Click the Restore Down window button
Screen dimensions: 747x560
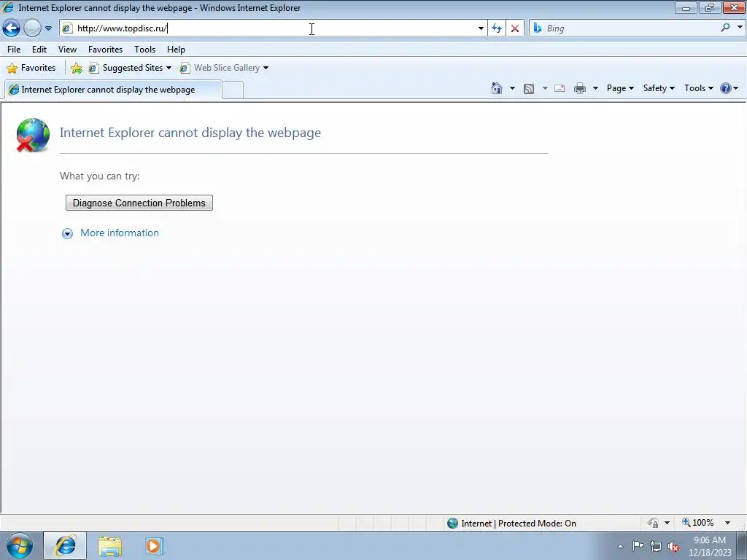tap(710, 7)
